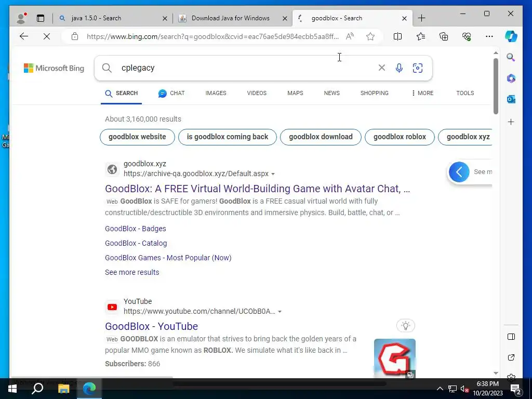Go back with the back arrow
The height and width of the screenshot is (399, 532).
24,36
